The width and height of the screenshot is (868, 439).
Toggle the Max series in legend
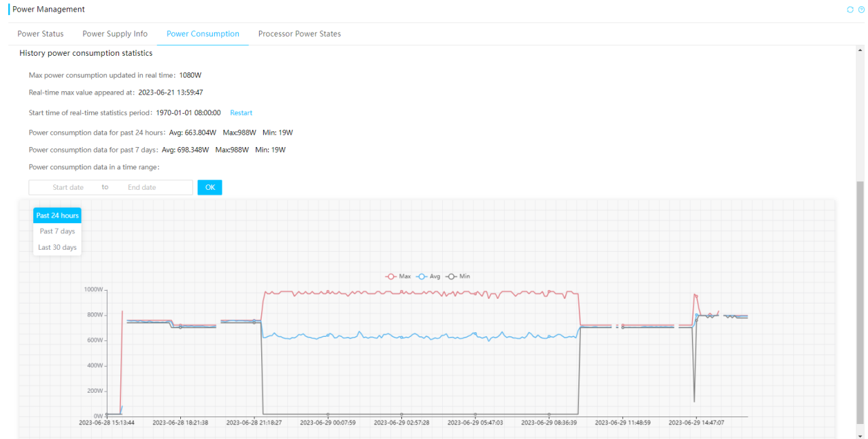[x=398, y=276]
